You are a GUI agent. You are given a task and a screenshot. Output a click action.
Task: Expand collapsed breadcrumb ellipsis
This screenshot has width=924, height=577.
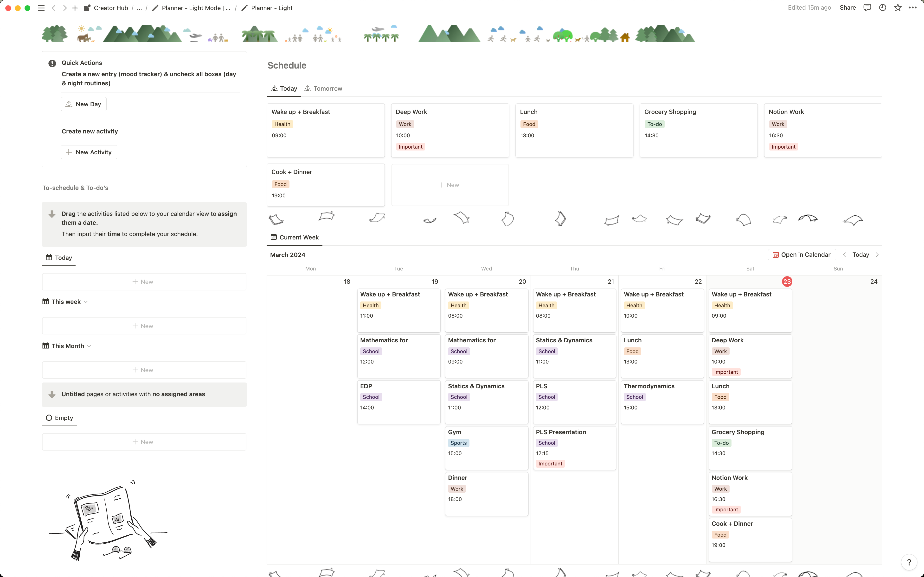coord(139,8)
